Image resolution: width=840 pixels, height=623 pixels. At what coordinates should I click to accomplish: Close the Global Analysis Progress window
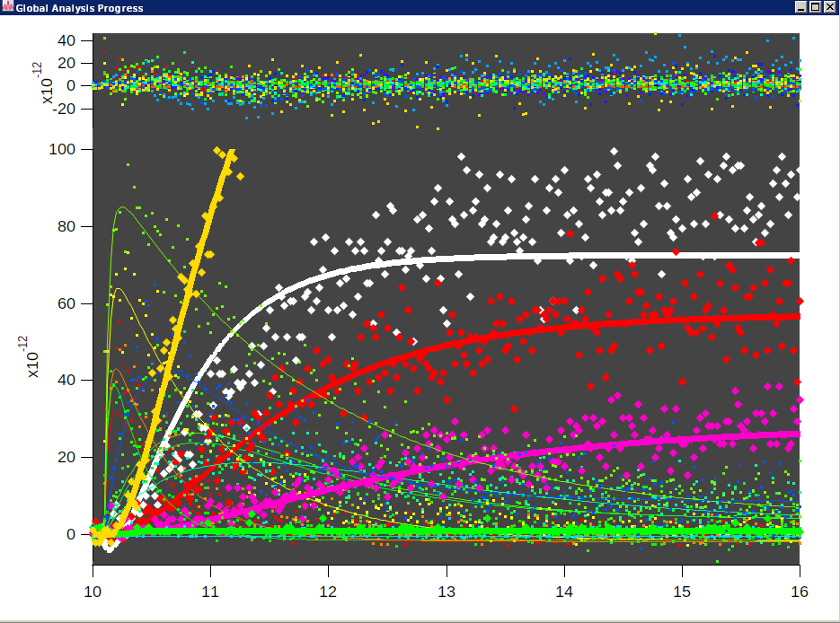click(829, 7)
